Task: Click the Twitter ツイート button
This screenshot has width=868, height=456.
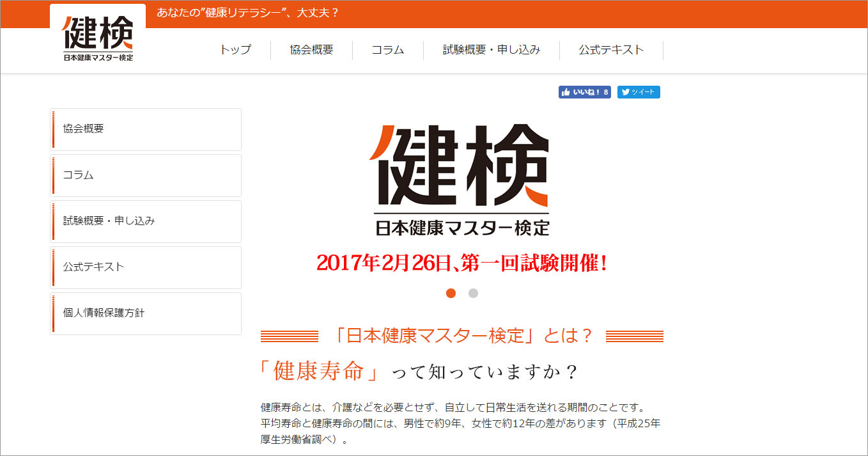Action: pyautogui.click(x=639, y=92)
